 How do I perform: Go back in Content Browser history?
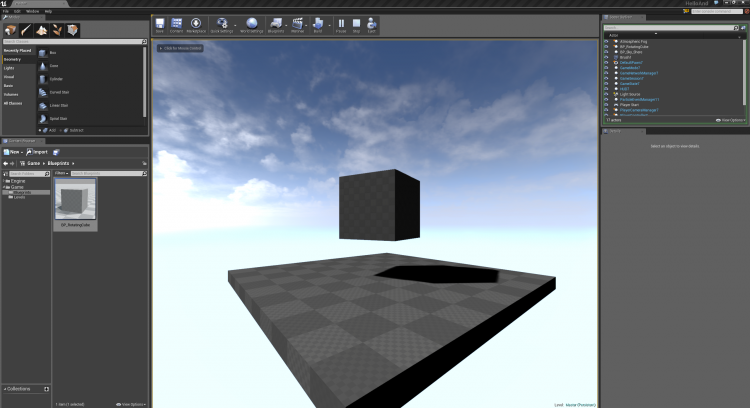6,164
